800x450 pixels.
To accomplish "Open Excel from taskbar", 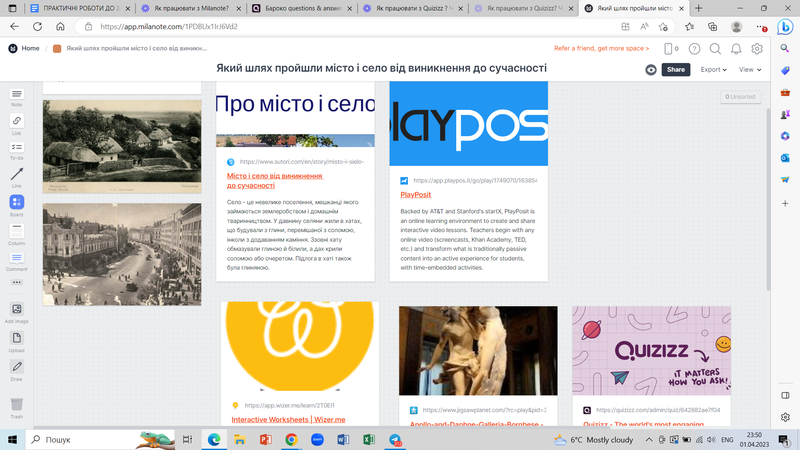I will click(x=369, y=439).
